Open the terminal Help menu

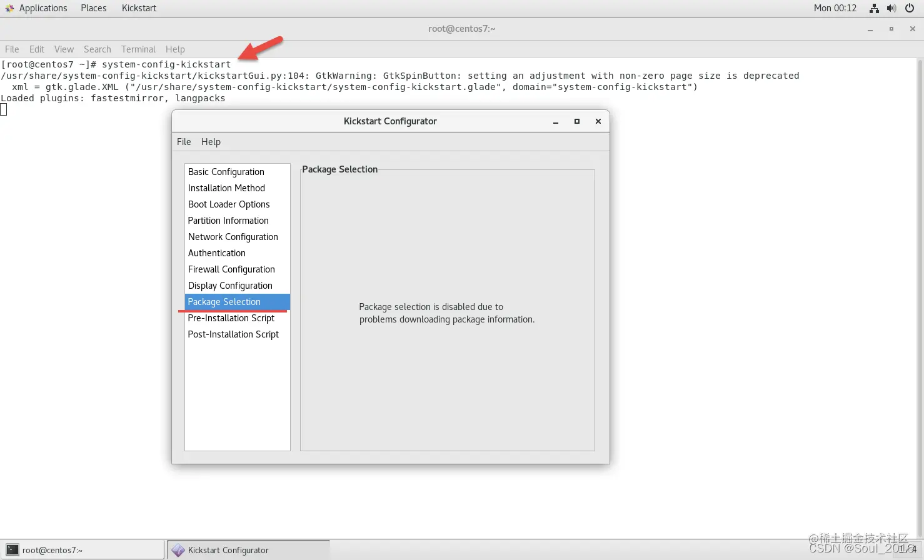click(175, 49)
